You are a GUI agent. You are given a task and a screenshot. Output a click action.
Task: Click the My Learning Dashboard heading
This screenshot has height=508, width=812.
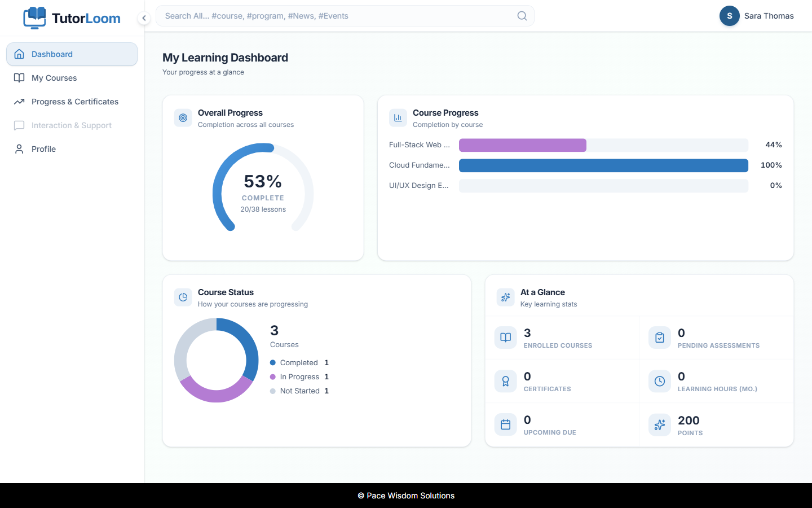pos(225,58)
